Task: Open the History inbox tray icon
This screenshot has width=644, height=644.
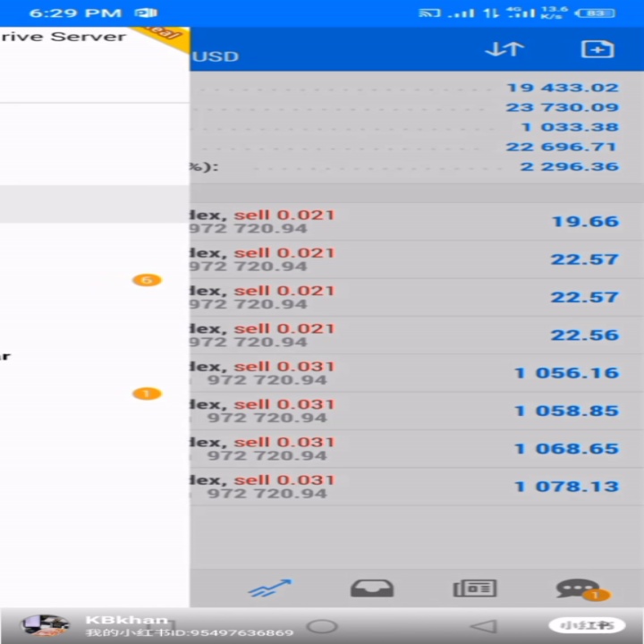Action: coord(372,589)
